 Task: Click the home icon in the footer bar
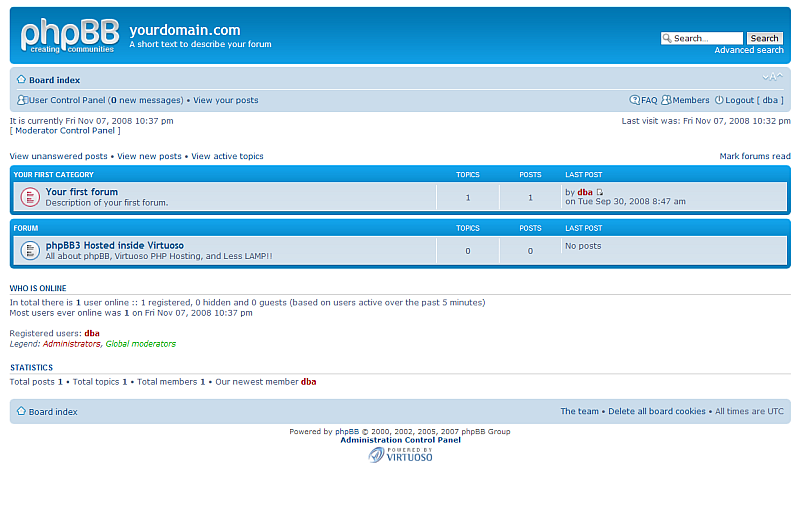[21, 411]
